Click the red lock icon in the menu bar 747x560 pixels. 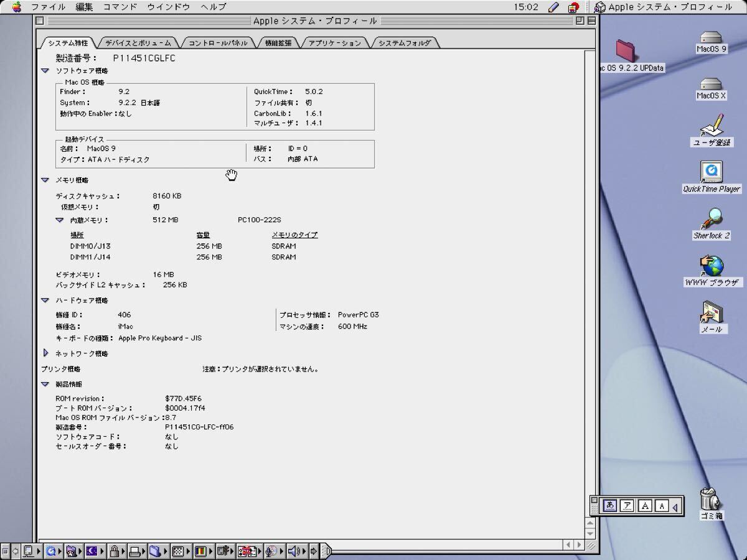point(573,7)
